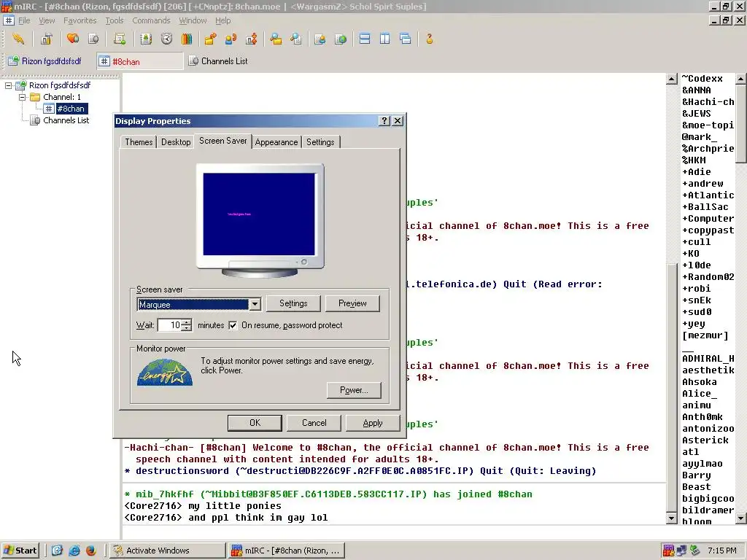Click Cancel in Display Properties
The image size is (747, 560).
point(314,423)
